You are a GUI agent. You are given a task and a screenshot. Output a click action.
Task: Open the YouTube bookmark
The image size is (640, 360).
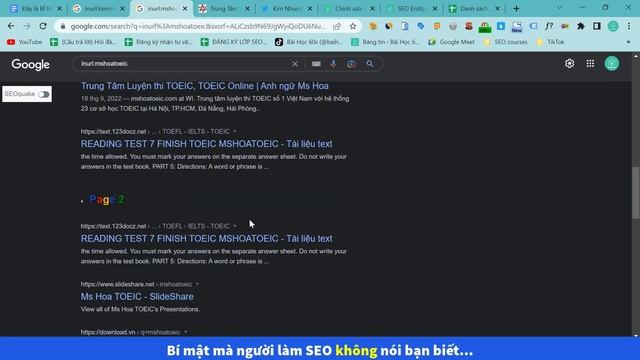tap(24, 42)
